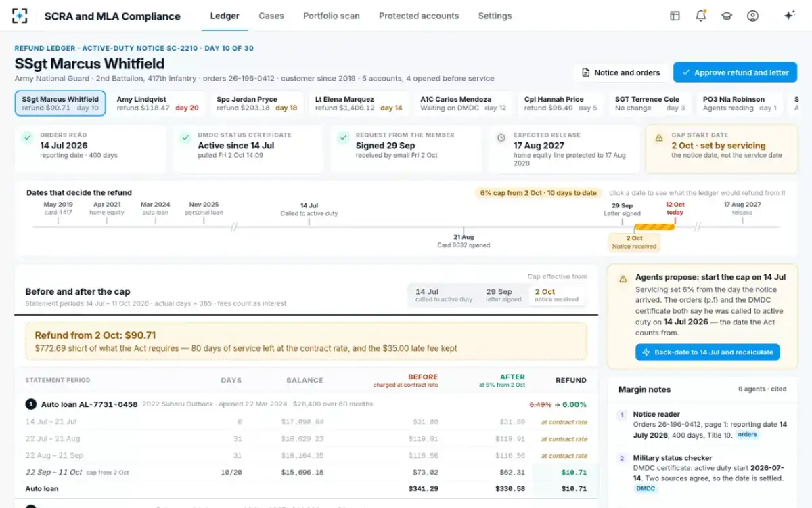812x508 pixels.
Task: Open the Cases tab
Action: coord(271,16)
